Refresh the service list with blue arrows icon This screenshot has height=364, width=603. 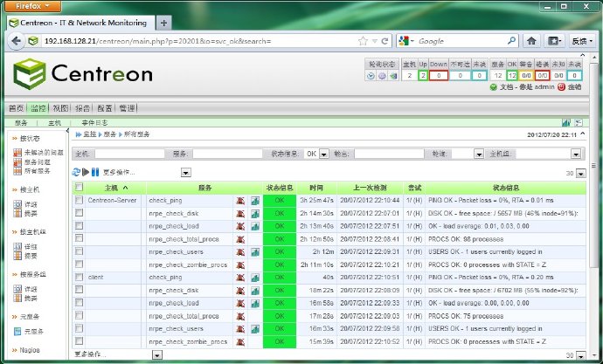(76, 172)
